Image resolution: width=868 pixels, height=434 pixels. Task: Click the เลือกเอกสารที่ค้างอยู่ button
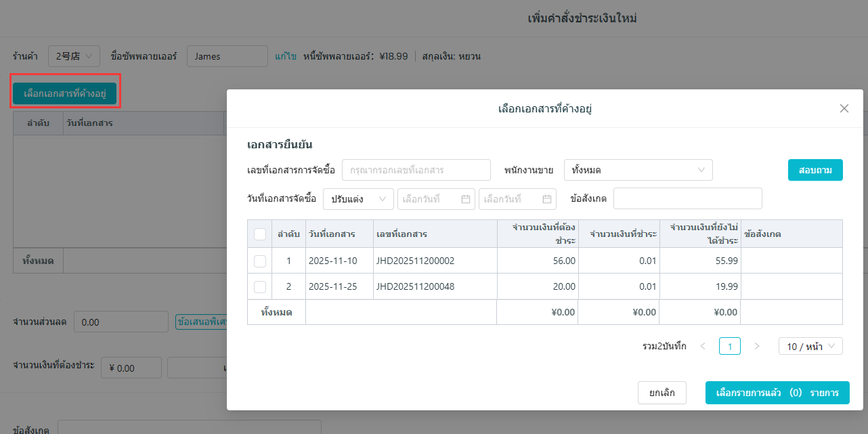(x=65, y=93)
